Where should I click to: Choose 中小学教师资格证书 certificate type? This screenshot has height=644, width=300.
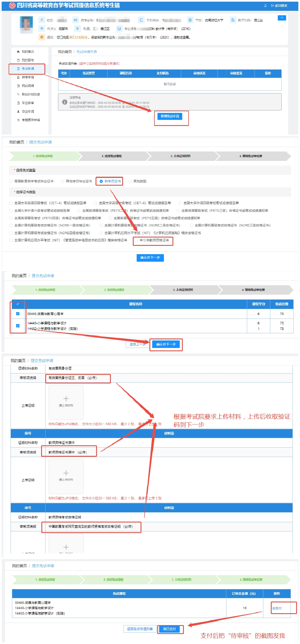(x=136, y=240)
